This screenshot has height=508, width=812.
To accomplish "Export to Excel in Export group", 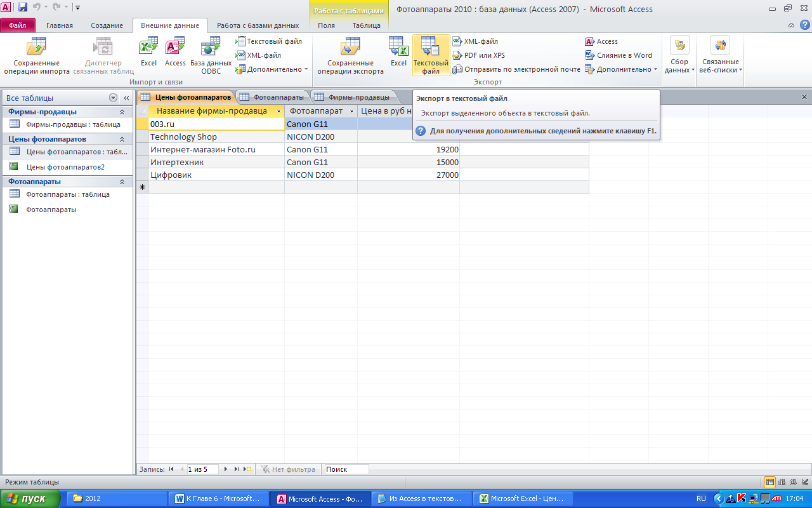I will pos(398,52).
